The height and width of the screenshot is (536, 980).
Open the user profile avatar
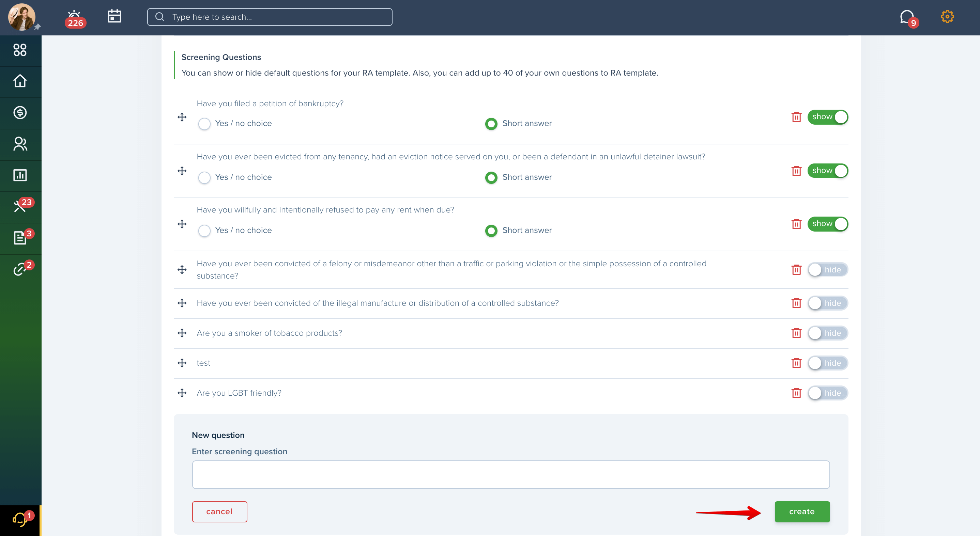(x=22, y=17)
